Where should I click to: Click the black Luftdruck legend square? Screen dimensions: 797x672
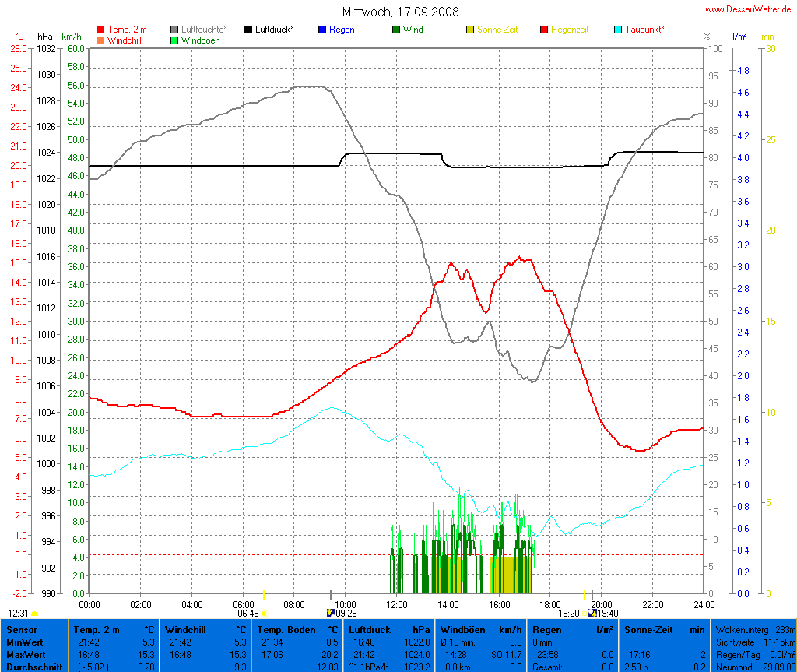pos(248,30)
